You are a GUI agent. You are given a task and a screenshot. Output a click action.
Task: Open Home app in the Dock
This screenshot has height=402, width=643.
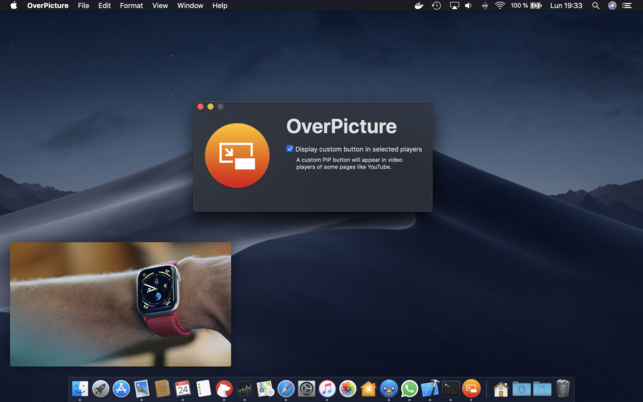[368, 388]
